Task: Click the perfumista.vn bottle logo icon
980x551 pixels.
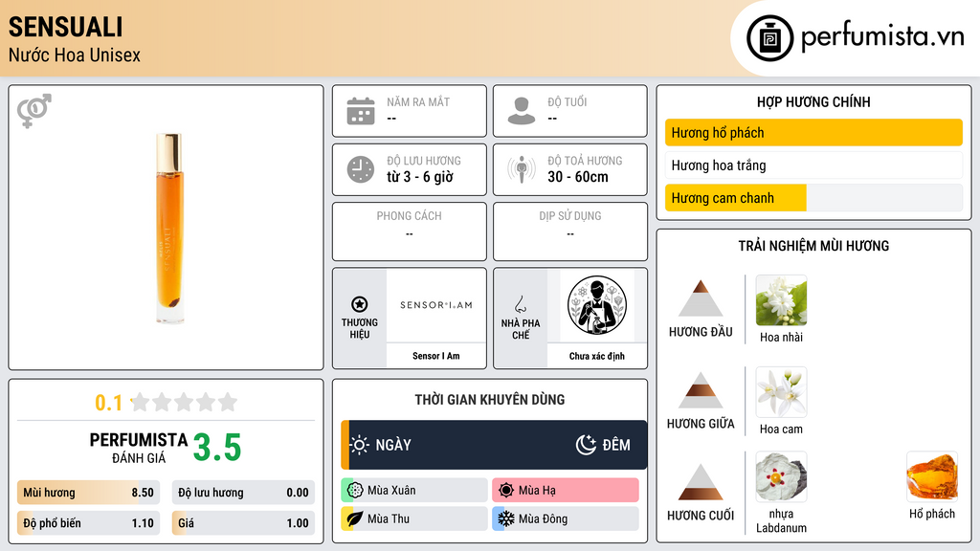Action: [769, 38]
